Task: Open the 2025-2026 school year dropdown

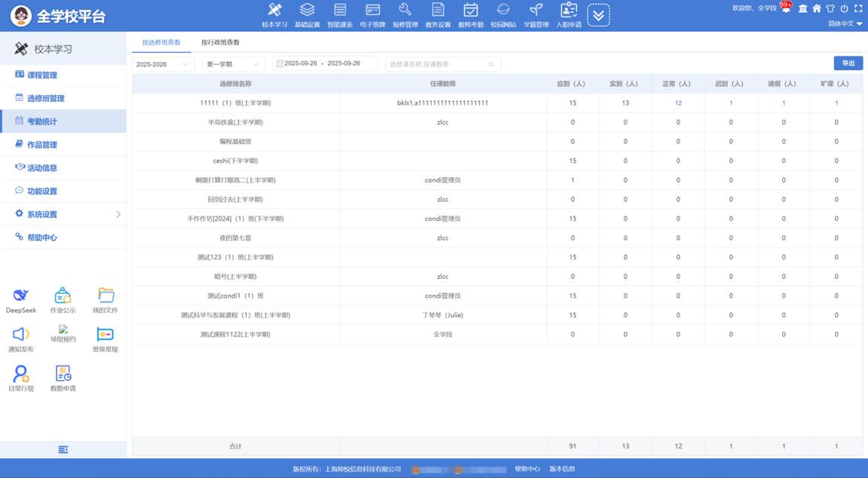Action: [x=163, y=64]
